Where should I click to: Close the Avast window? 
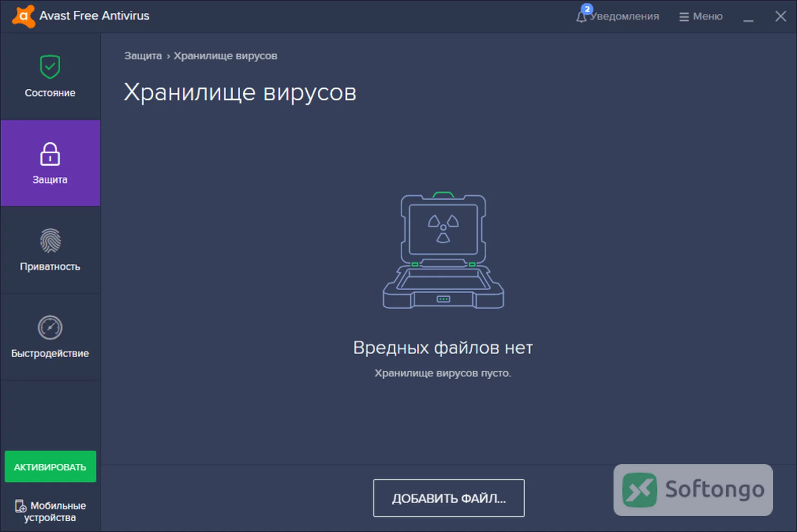click(780, 17)
